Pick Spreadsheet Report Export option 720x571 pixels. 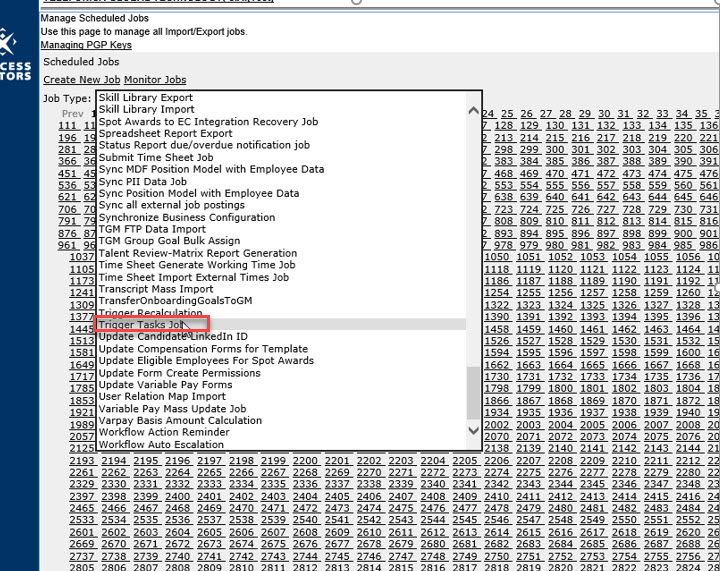[x=166, y=134]
